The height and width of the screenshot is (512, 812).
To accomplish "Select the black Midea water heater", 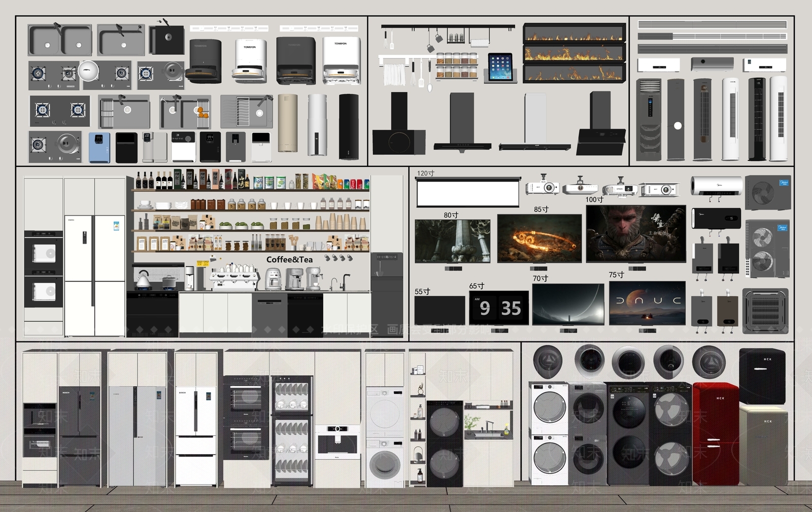I will click(x=716, y=218).
